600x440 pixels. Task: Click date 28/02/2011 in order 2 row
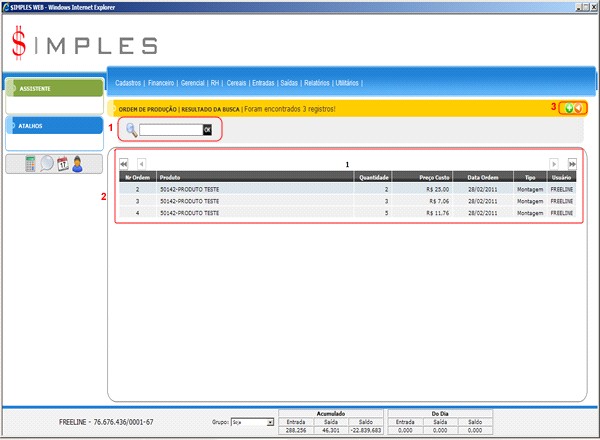coord(483,189)
